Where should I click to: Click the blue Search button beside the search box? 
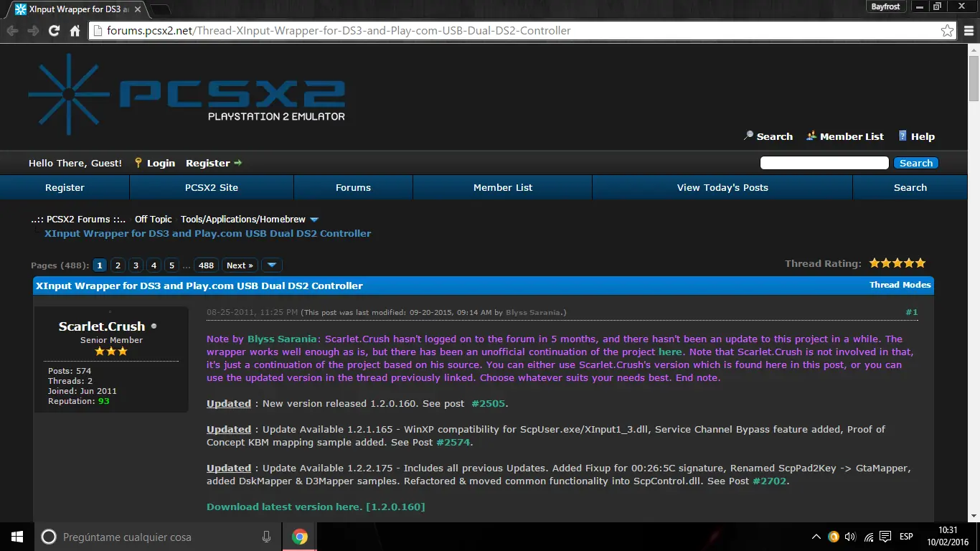pos(916,163)
